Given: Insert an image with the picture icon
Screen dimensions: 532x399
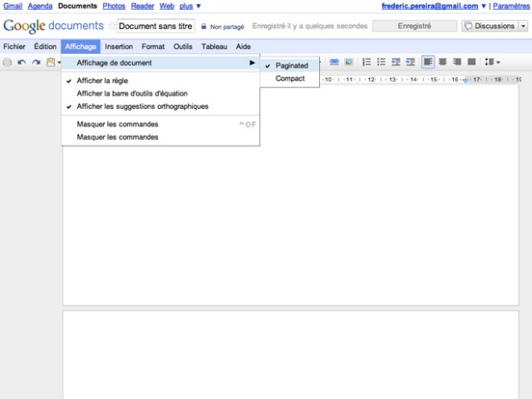Looking at the screenshot, I should (349, 62).
